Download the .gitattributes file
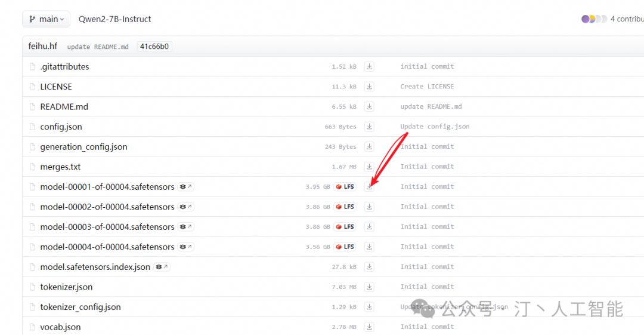The height and width of the screenshot is (335, 644). coord(369,66)
